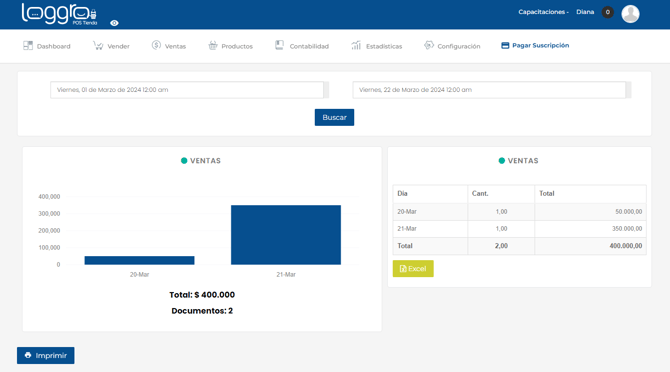The image size is (670, 372).
Task: Open the Dashboard grid icon
Action: click(28, 46)
